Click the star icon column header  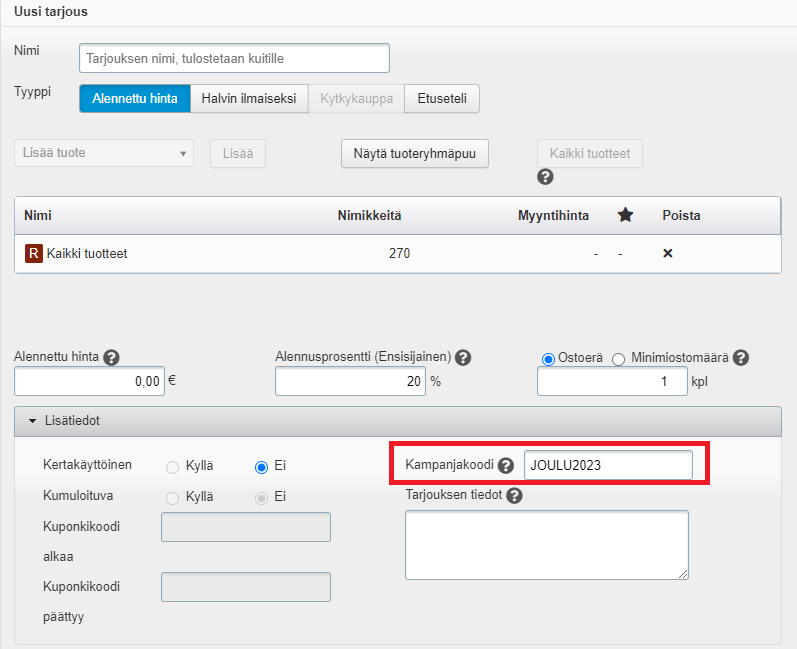pos(626,215)
